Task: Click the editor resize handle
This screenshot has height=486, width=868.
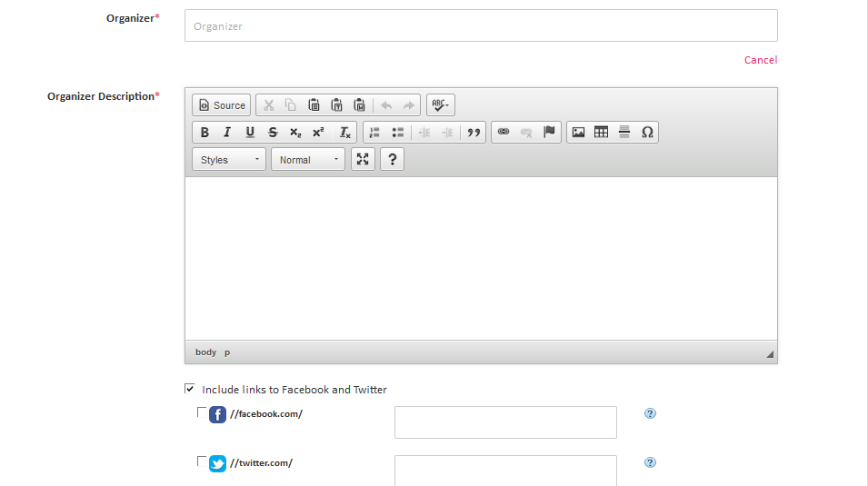Action: [770, 354]
